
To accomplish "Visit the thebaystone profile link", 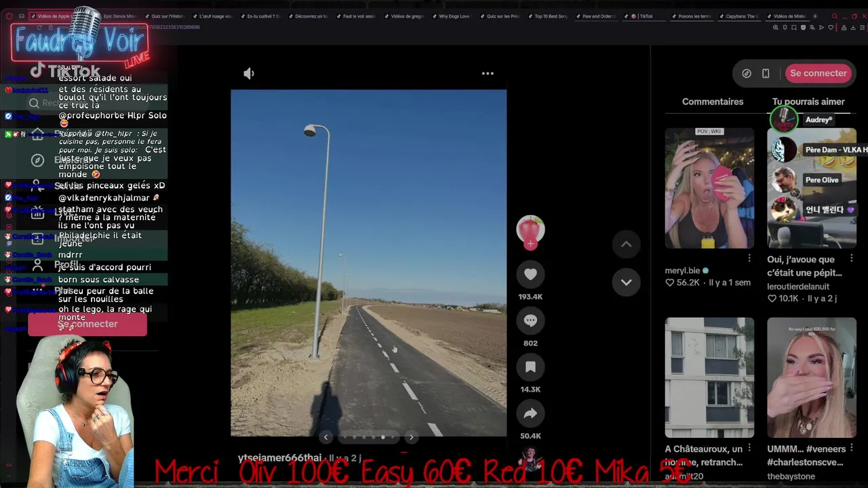I will [x=791, y=476].
